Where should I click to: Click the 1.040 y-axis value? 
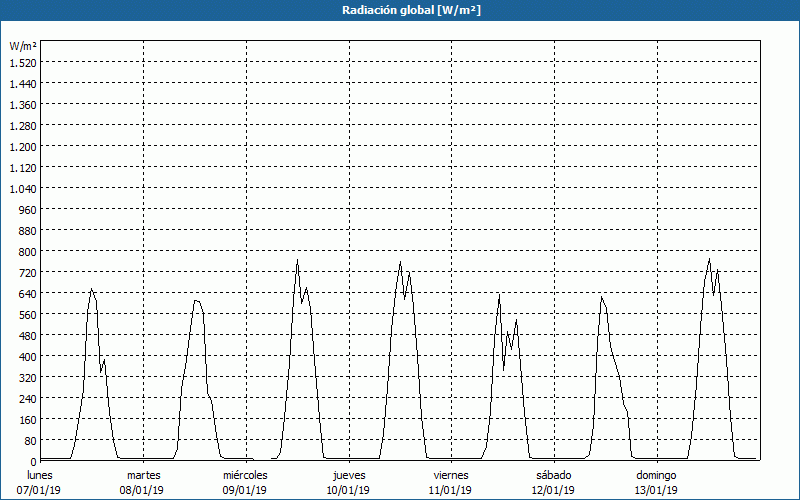[x=23, y=189]
